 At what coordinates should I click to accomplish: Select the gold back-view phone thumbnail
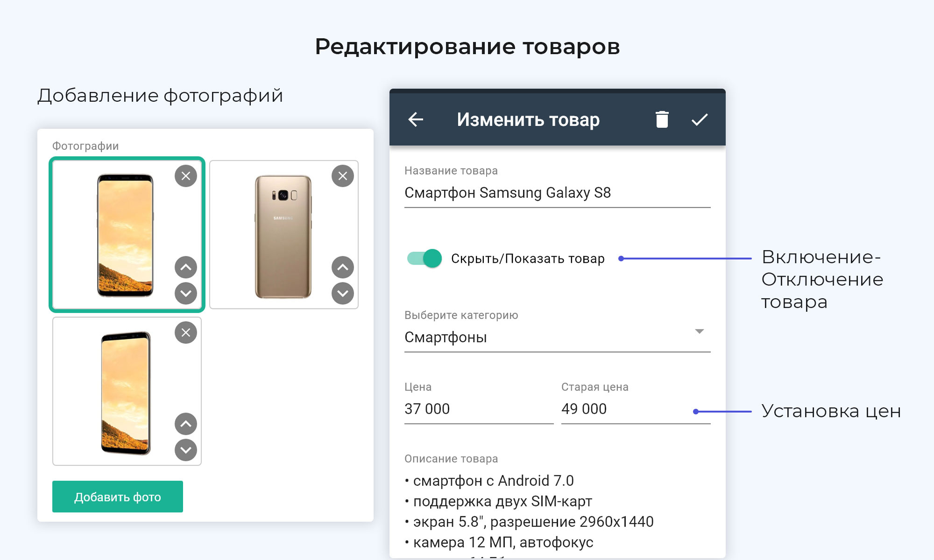click(x=283, y=236)
